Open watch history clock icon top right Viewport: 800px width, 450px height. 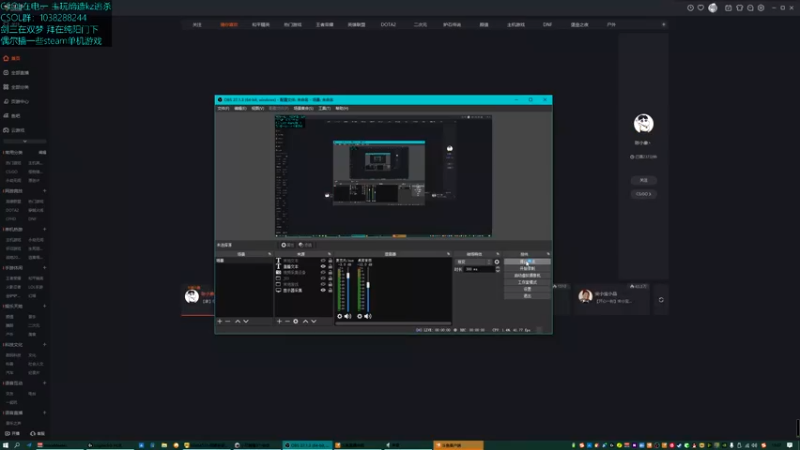click(690, 8)
